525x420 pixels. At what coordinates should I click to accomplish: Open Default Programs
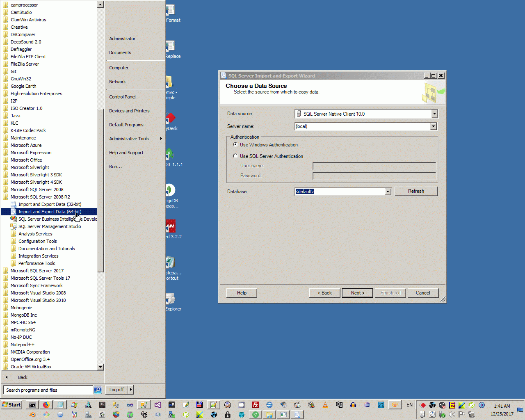pyautogui.click(x=126, y=125)
